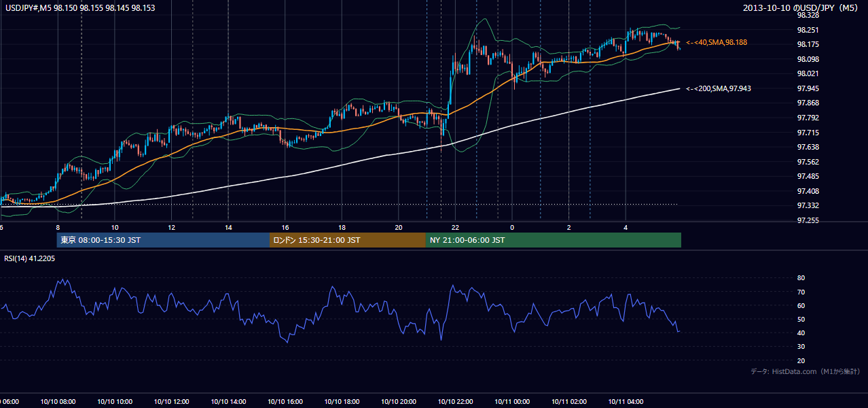
Task: Click hour tick 20 below the price chart
Action: pos(399,227)
